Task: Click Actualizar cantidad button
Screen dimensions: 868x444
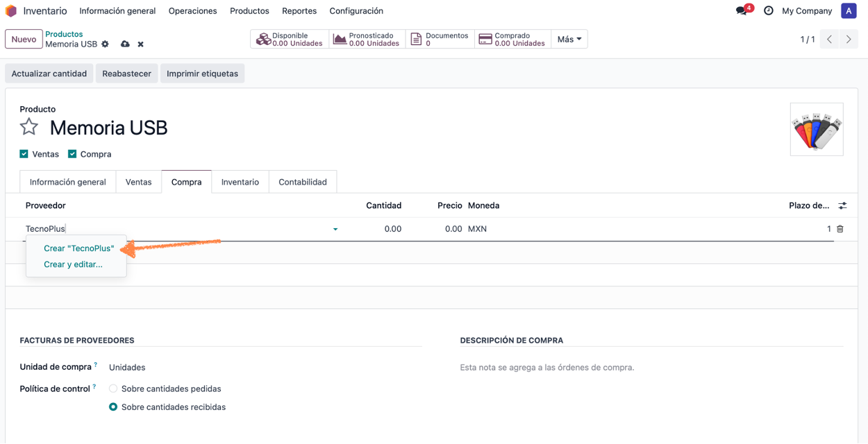Action: pyautogui.click(x=49, y=74)
